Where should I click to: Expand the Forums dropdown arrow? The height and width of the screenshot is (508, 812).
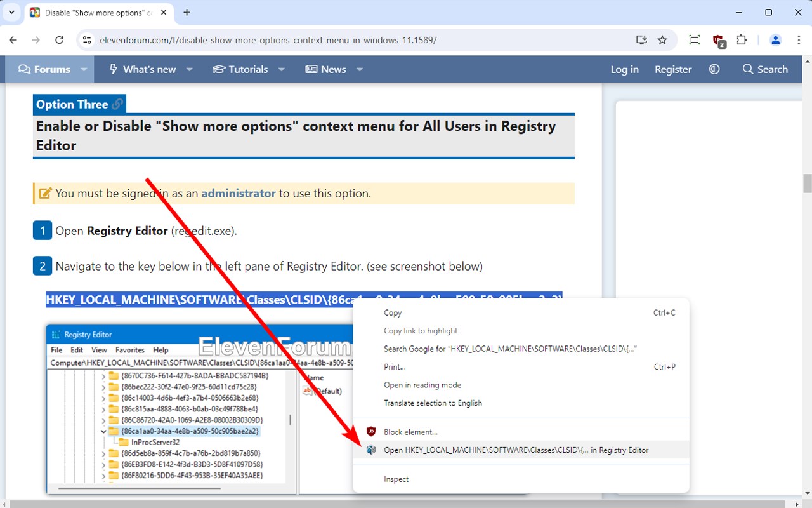[84, 69]
